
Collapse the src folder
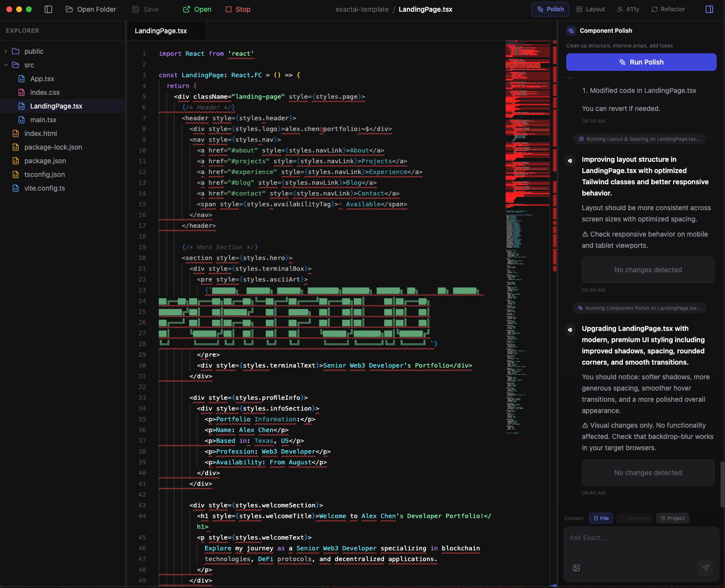6,65
